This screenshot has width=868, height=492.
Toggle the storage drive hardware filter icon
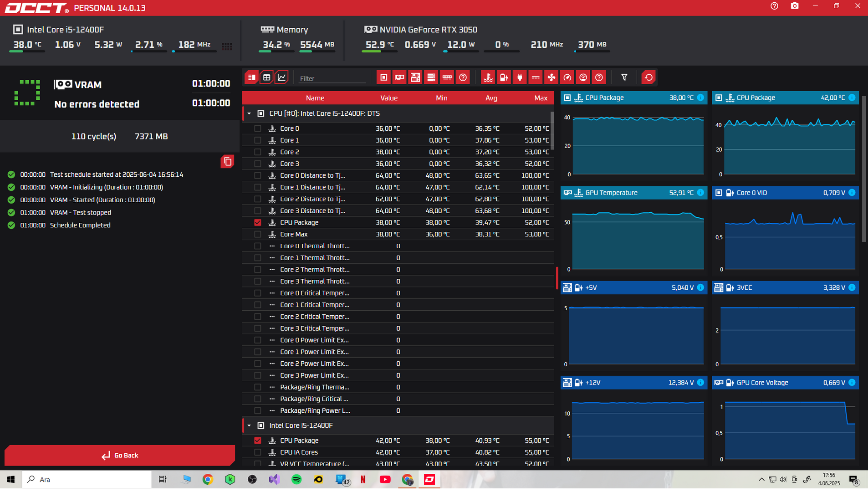(x=431, y=77)
